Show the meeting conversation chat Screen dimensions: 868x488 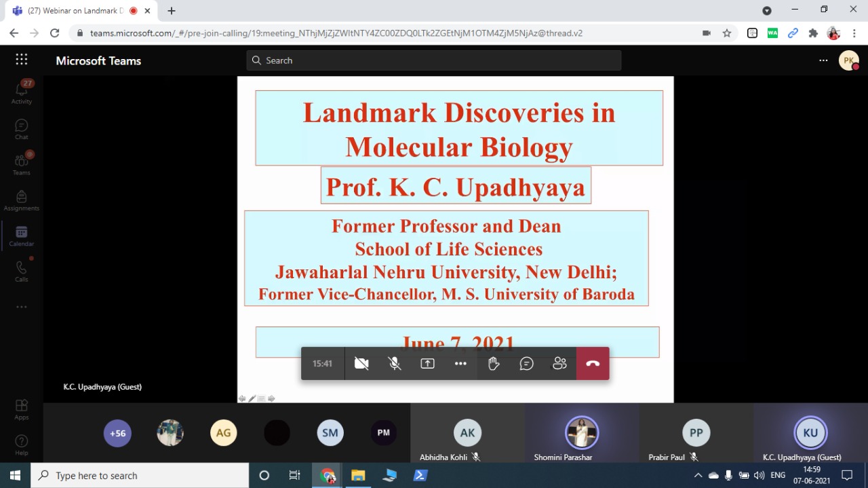526,364
